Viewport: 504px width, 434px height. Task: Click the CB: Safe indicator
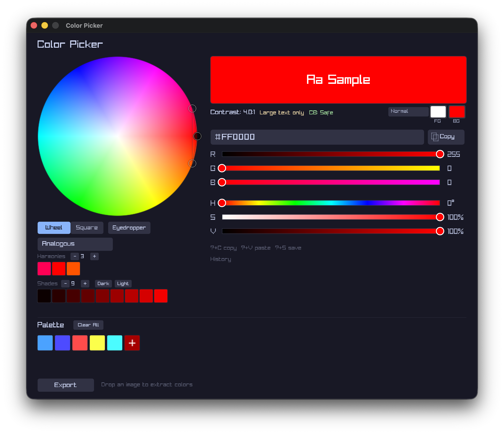click(321, 112)
